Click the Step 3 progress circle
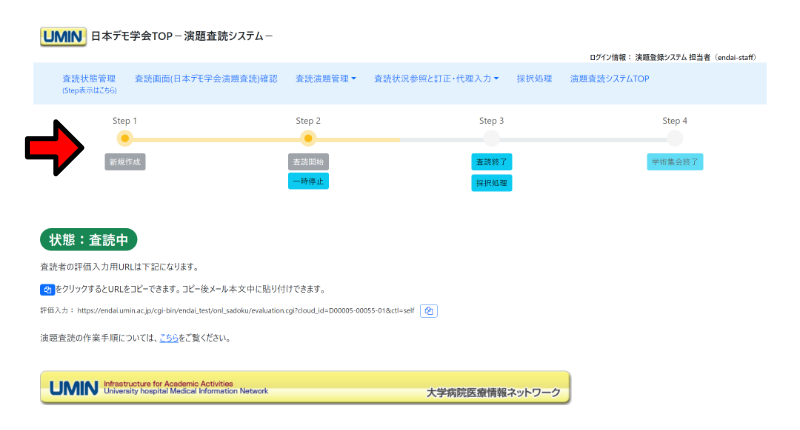Screen dimensions: 800x430 491,139
